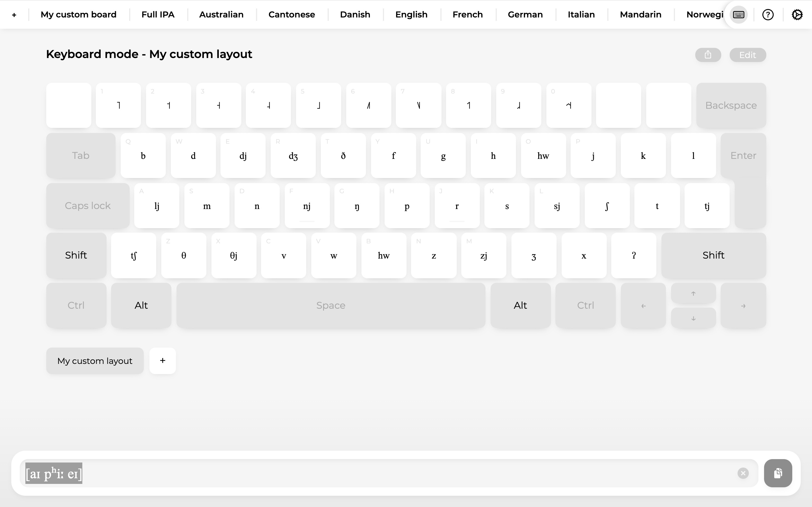Viewport: 812px width, 507px height.
Task: Select the Mandarin keyboard tab
Action: click(641, 14)
